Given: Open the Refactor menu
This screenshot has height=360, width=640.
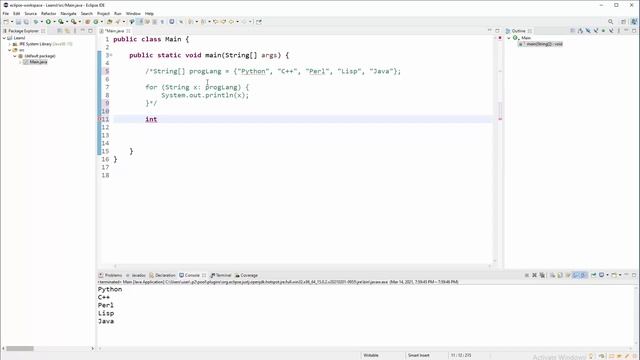Looking at the screenshot, I should [x=49, y=13].
